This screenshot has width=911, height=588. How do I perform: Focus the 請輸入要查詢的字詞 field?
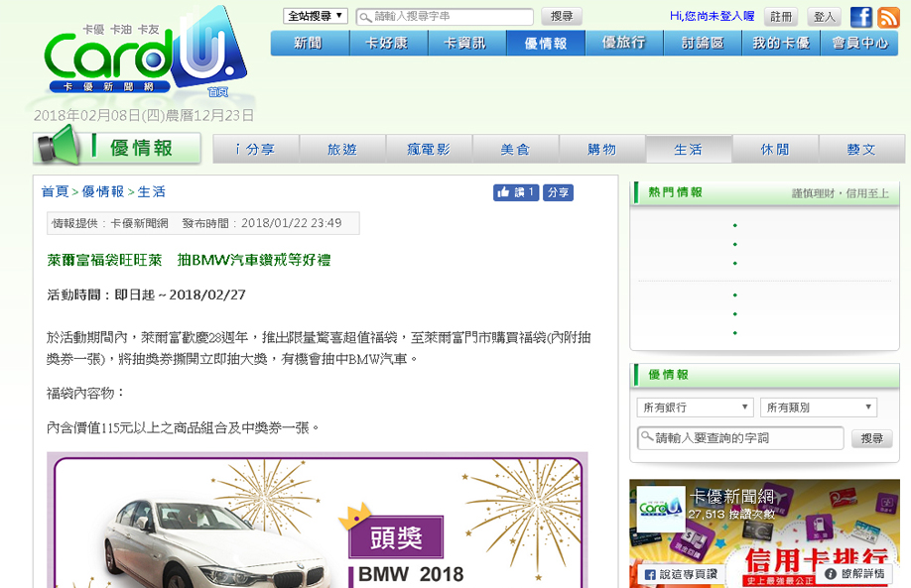click(x=740, y=437)
